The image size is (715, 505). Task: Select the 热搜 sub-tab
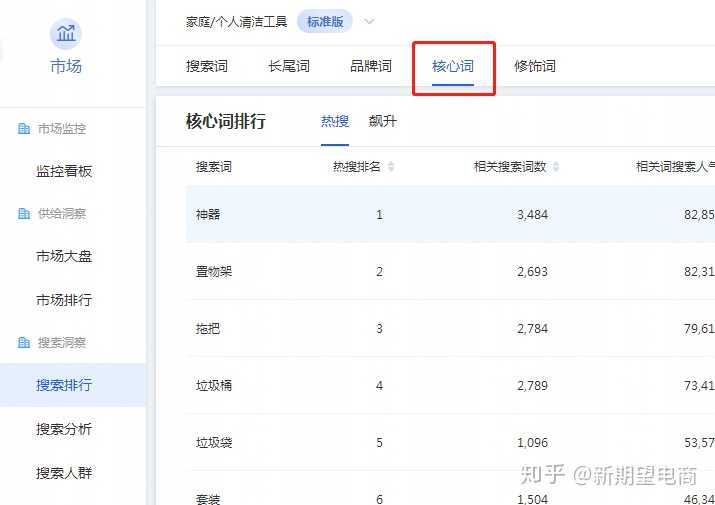click(x=335, y=121)
